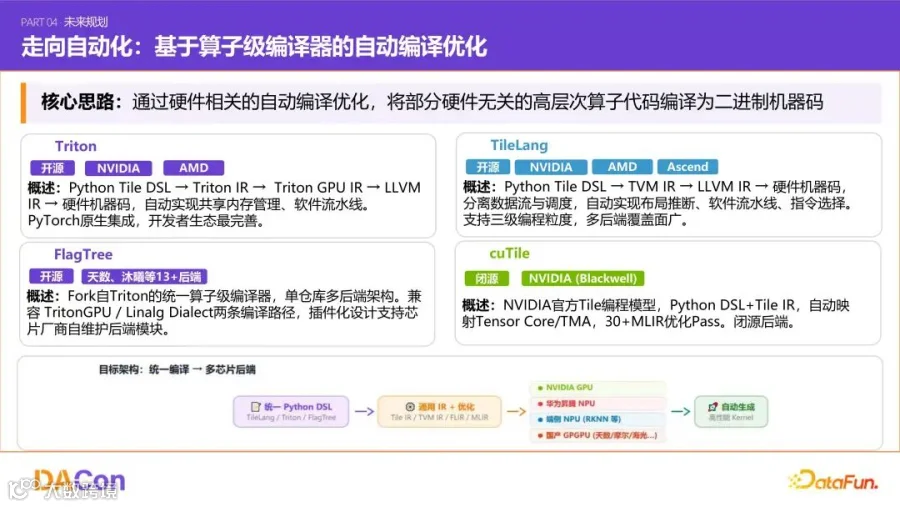Click the PART 04 未来规划 label
The height and width of the screenshot is (507, 900).
click(64, 22)
